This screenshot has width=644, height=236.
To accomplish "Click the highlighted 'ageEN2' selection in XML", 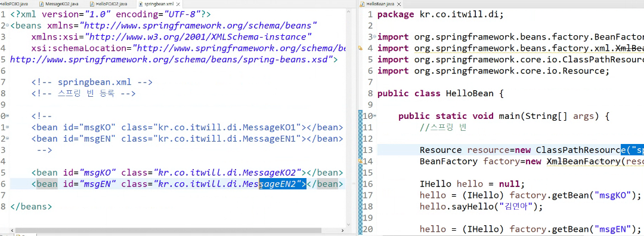I will pyautogui.click(x=283, y=184).
